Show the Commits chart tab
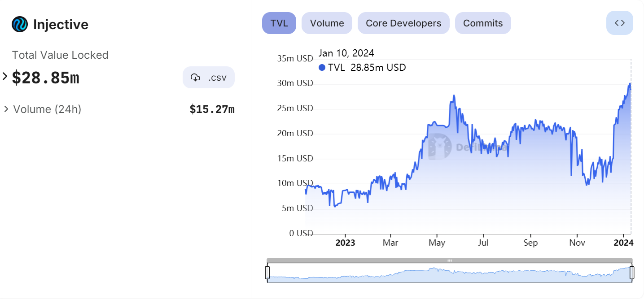Screen dimensions: 644x299 point(482,23)
